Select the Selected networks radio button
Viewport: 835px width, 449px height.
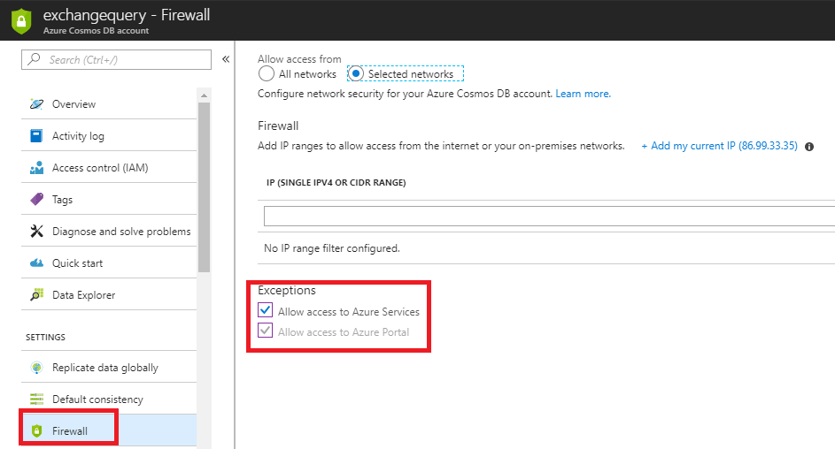[x=356, y=74]
